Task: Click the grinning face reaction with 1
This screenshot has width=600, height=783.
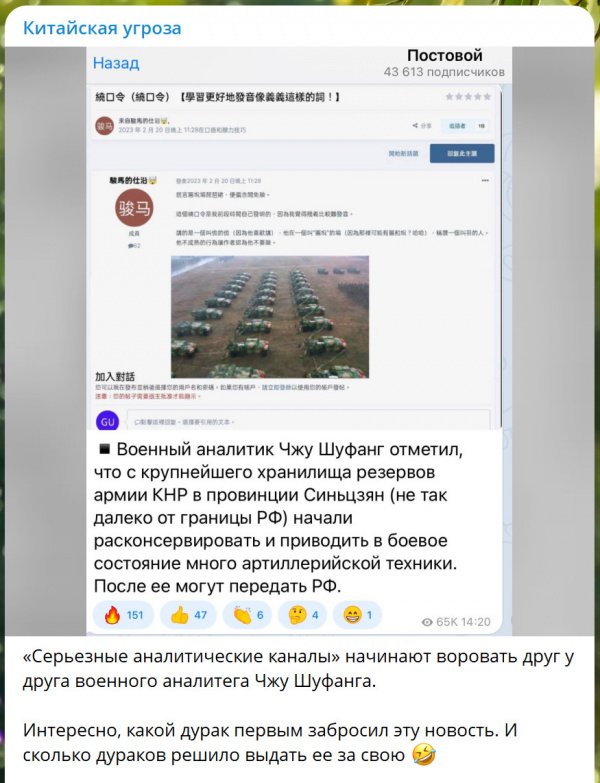Action: [357, 615]
